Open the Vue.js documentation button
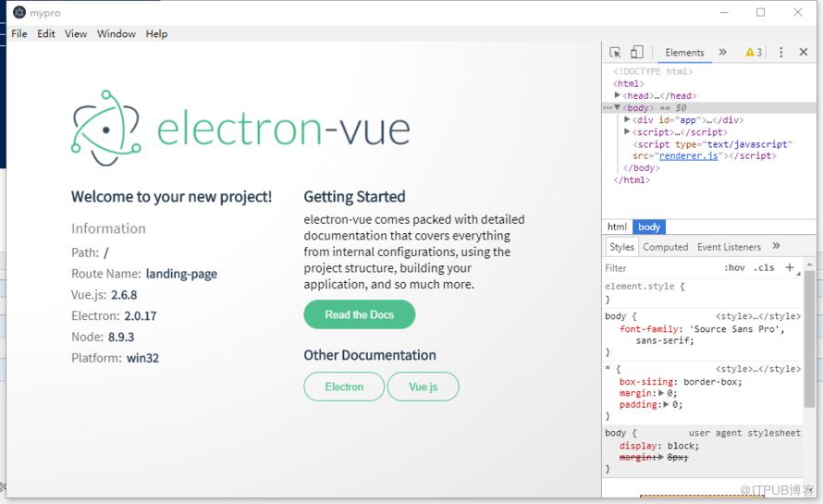823x504 pixels. pos(423,387)
